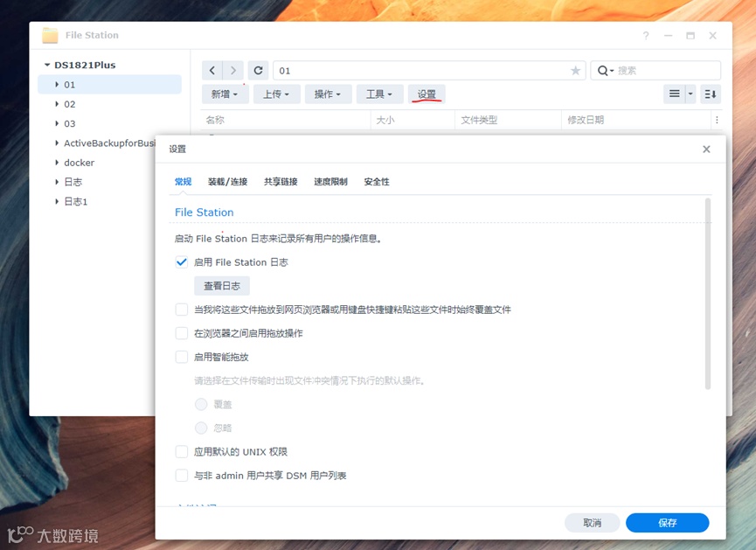756x550 pixels.
Task: Enable 启用智能拖放 checkbox
Action: (x=181, y=357)
